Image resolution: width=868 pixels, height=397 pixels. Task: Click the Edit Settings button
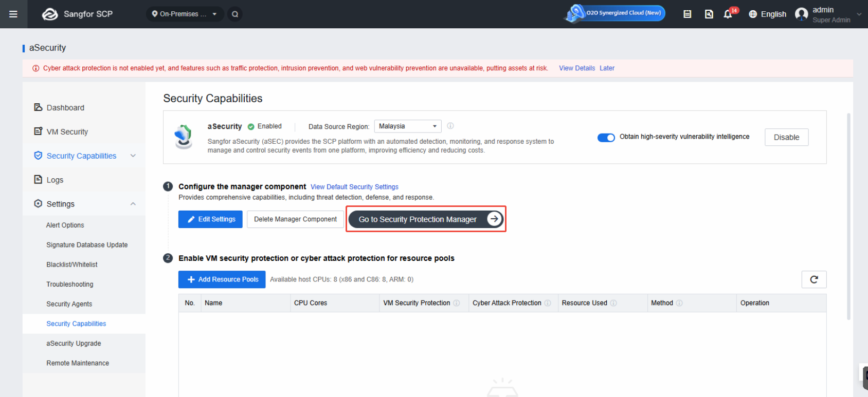pyautogui.click(x=210, y=219)
